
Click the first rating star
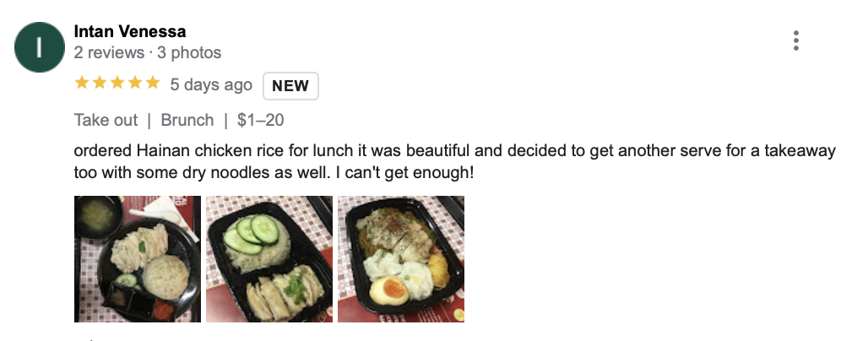tap(82, 83)
